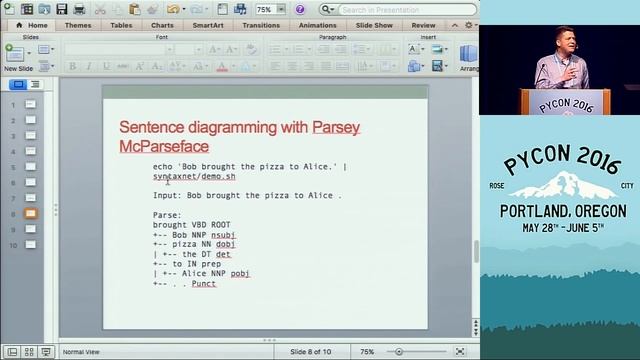640x360 pixels.
Task: Open the Transitions ribbon tab
Action: (261, 25)
